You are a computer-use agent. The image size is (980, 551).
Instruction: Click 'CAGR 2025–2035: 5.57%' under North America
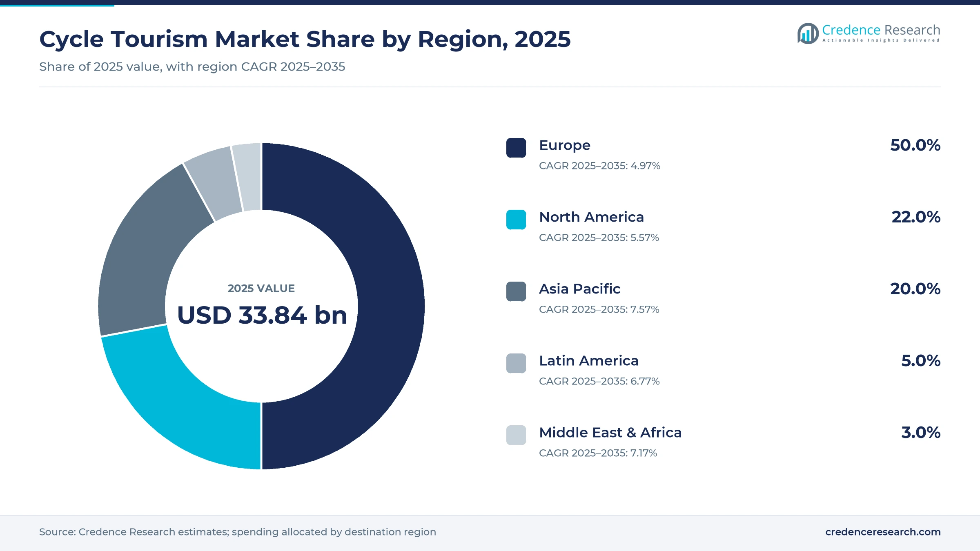599,238
